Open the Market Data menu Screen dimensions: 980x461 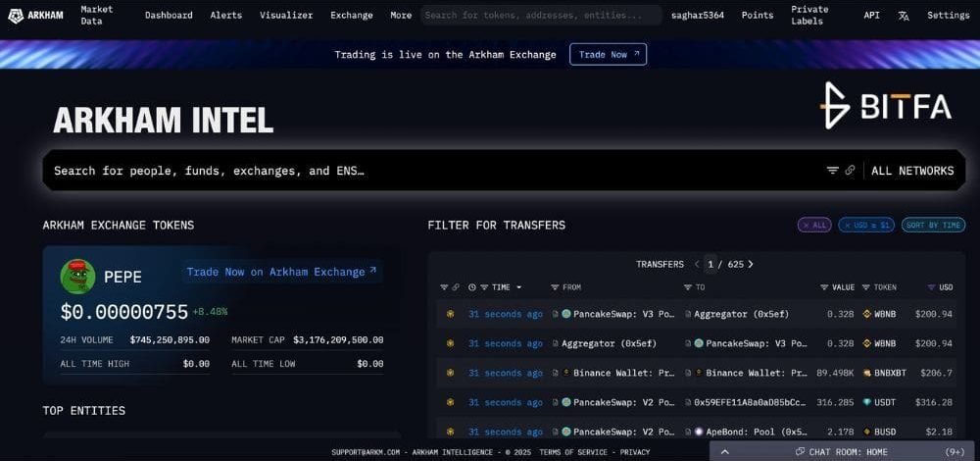96,15
